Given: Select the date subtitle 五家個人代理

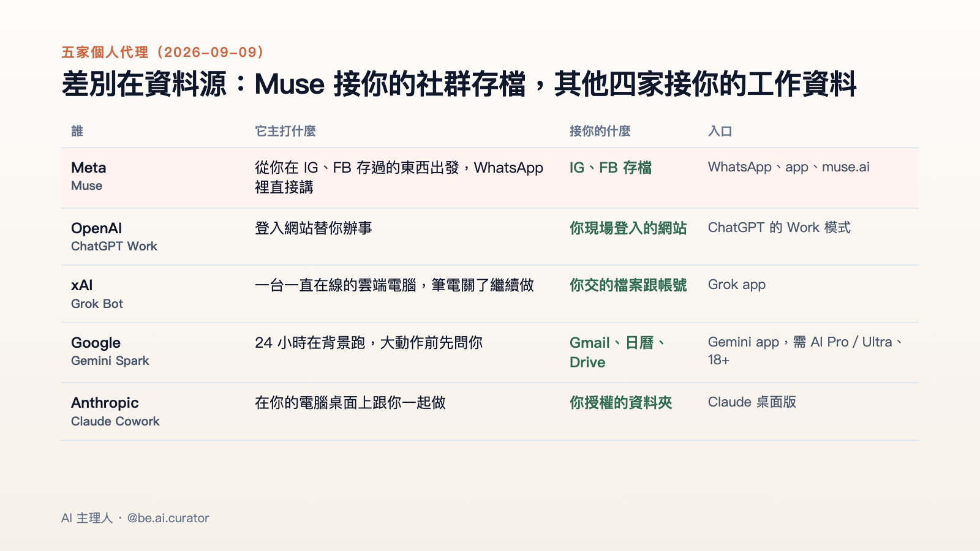Looking at the screenshot, I should 163,52.
